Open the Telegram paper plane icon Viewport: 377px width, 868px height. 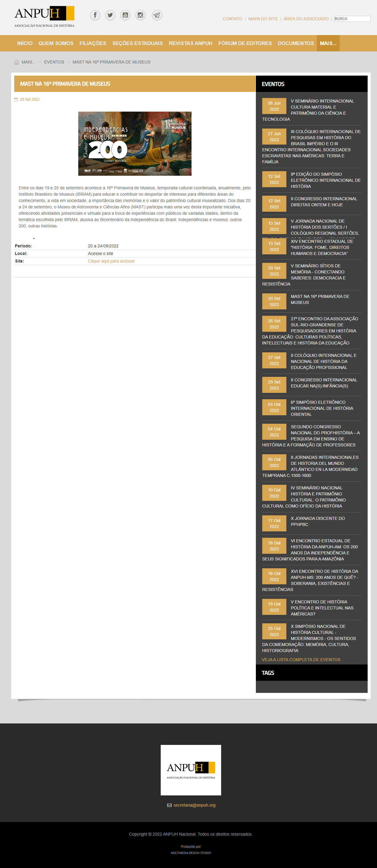(157, 15)
